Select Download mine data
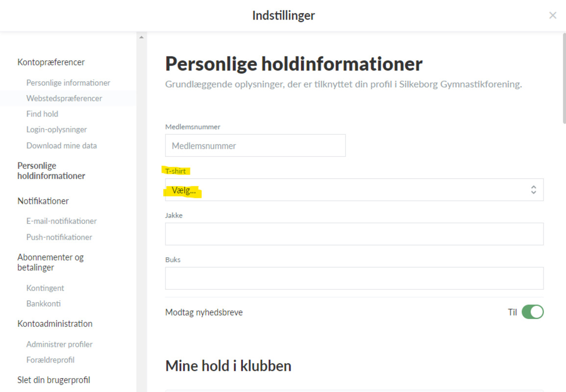This screenshot has height=392, width=566. coord(62,146)
